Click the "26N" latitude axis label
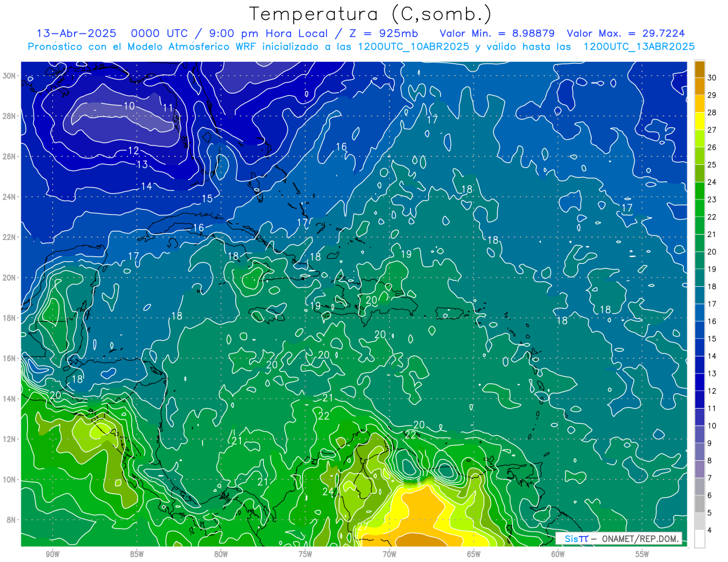Image resolution: width=728 pixels, height=562 pixels. [9, 156]
